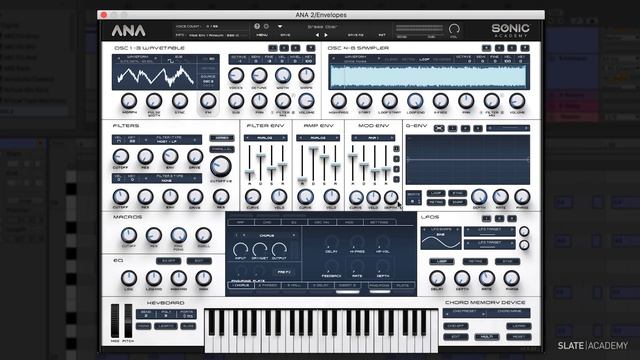Click the Mod Env DEPTH knob
Screen dimensions: 640x360
pos(391,198)
